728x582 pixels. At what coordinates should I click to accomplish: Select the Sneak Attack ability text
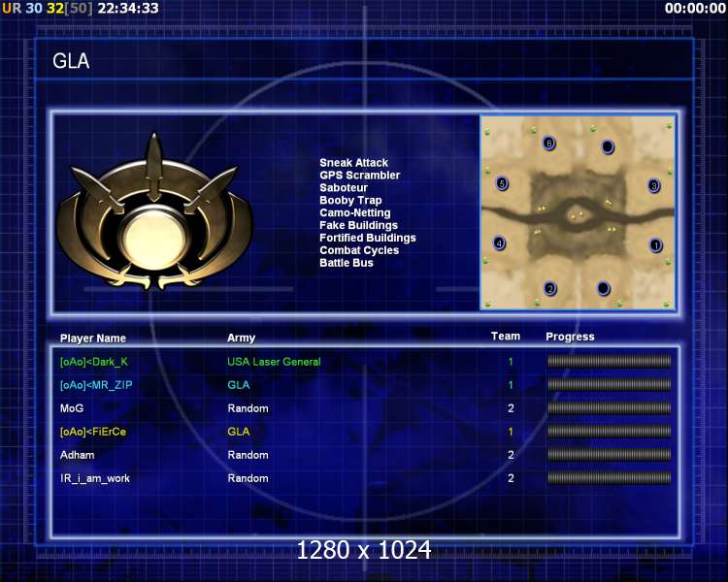353,163
